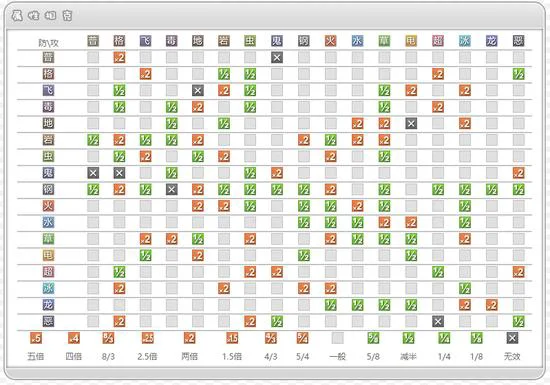This screenshot has height=385, width=550.
Task: Click the 火 type icon in the attacker column header
Action: point(330,41)
